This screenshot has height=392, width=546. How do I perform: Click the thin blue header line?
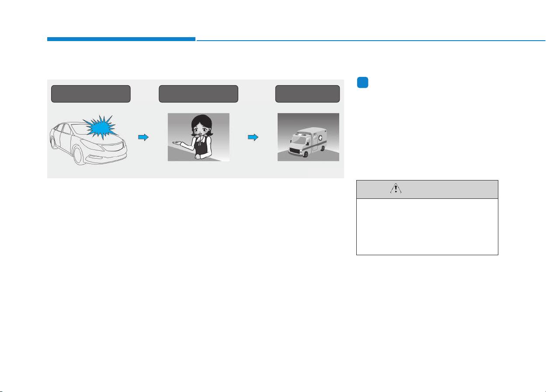371,41
